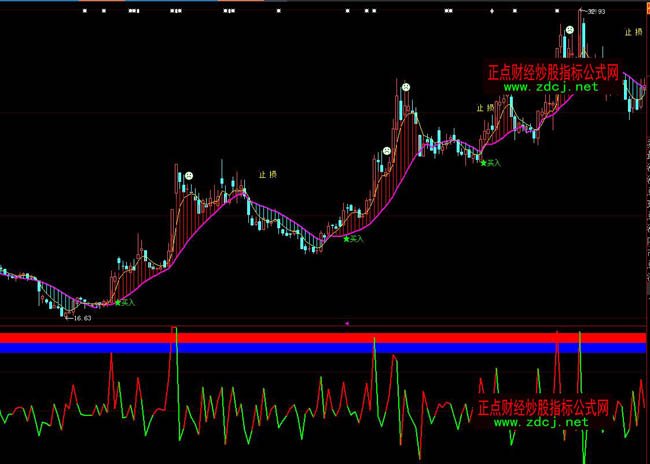The image size is (650, 464).
Task: Click the smiley icon above the tallest middle peak
Action: tap(406, 87)
